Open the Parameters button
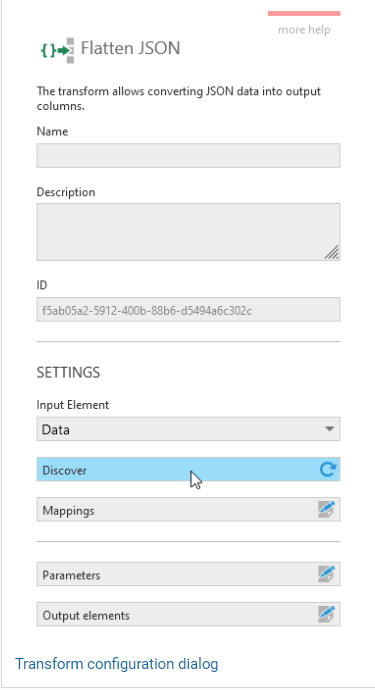Viewport: 375px width, 690px height. (188, 574)
